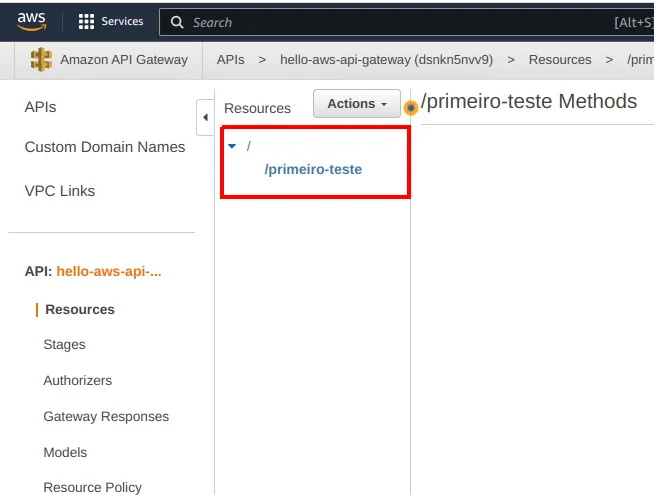
Task: Click the /primeiro-teste Methods heading
Action: coord(529,101)
